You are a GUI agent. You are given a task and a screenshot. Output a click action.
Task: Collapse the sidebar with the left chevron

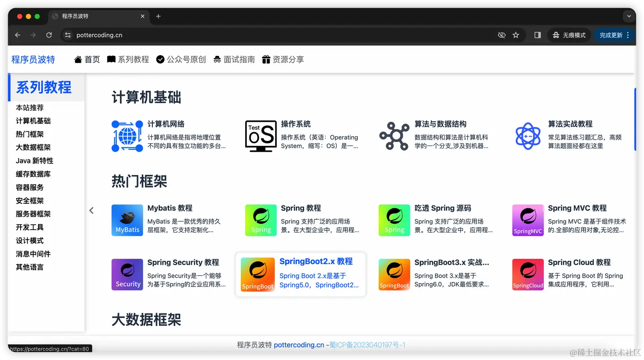91,210
